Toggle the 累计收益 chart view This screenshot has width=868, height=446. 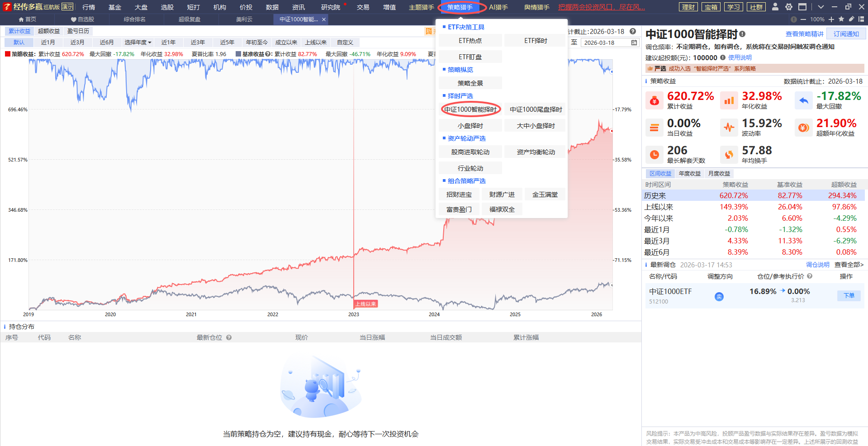click(19, 31)
